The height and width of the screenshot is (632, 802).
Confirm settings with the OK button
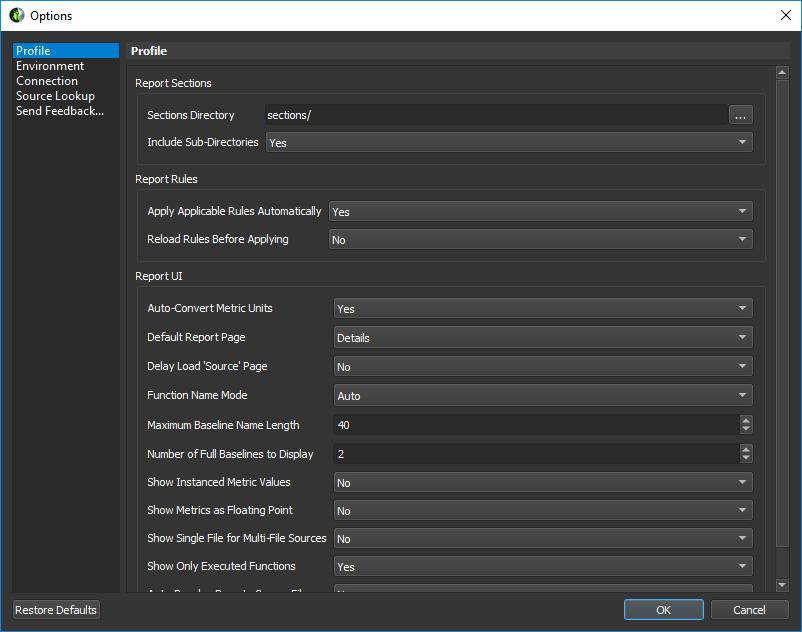[664, 610]
